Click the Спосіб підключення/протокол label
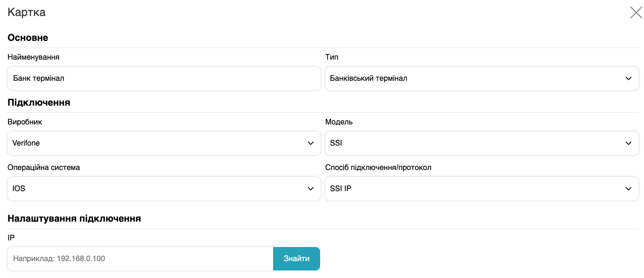The height and width of the screenshot is (278, 644). [378, 168]
